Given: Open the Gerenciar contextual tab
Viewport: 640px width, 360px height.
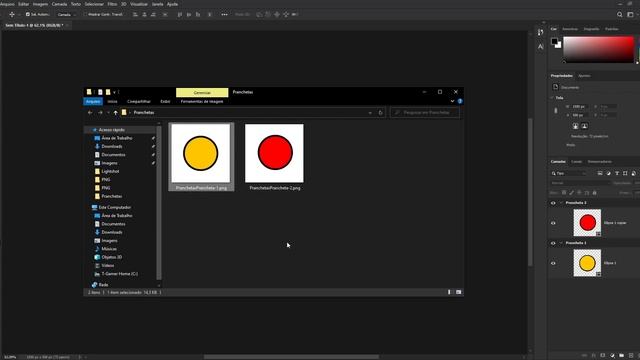Looking at the screenshot, I should pos(202,93).
